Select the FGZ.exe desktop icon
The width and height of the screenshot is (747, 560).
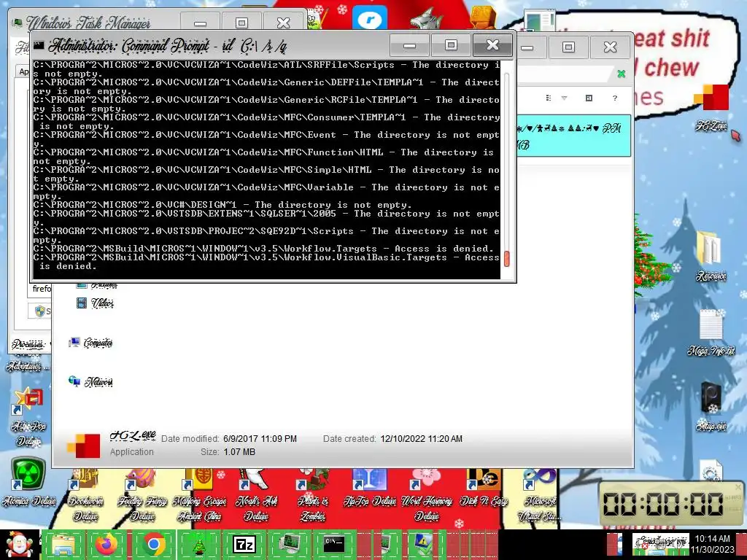pos(712,108)
